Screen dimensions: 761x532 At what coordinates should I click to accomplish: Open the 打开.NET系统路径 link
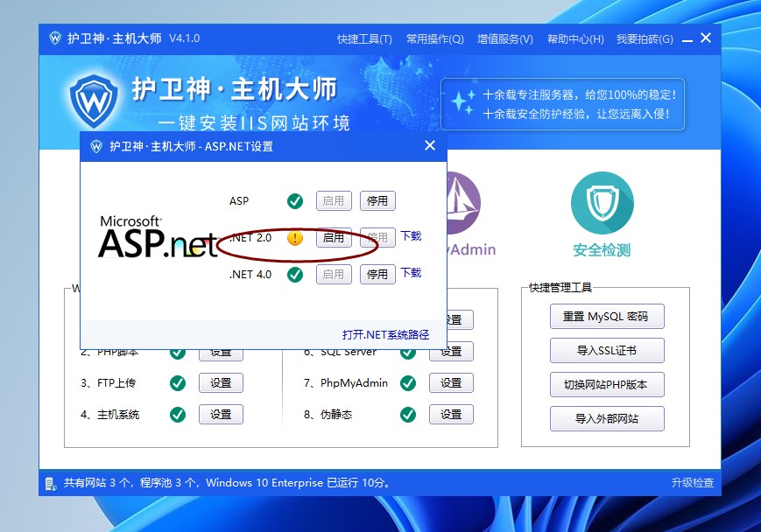385,335
